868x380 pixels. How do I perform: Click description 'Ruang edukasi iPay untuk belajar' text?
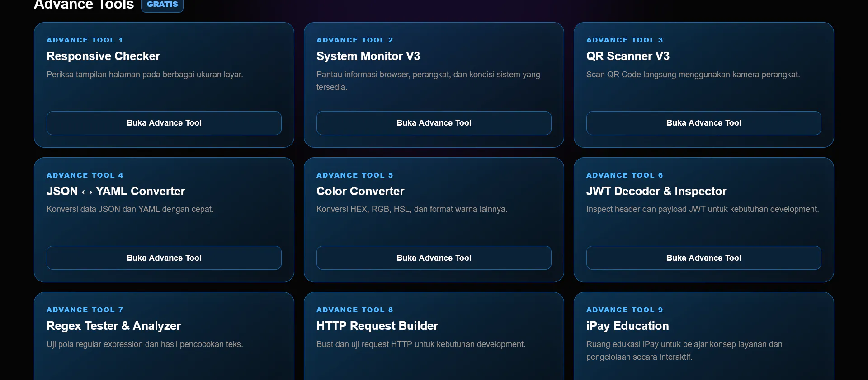coord(684,351)
